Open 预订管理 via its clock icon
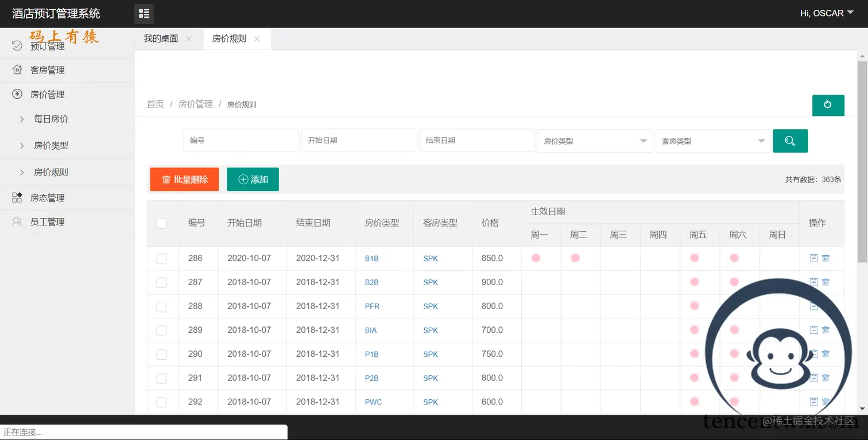 tap(17, 46)
